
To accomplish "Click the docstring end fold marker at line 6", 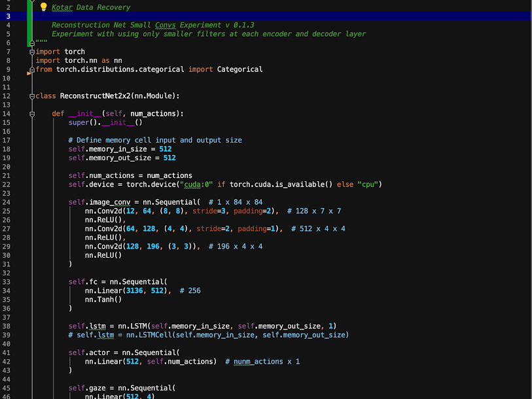I will click(x=32, y=43).
